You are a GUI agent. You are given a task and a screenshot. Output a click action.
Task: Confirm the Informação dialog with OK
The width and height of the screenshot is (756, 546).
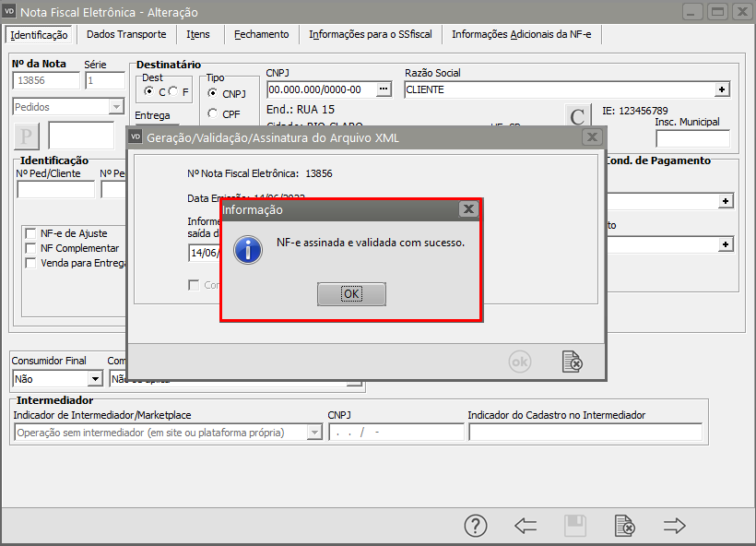[351, 294]
